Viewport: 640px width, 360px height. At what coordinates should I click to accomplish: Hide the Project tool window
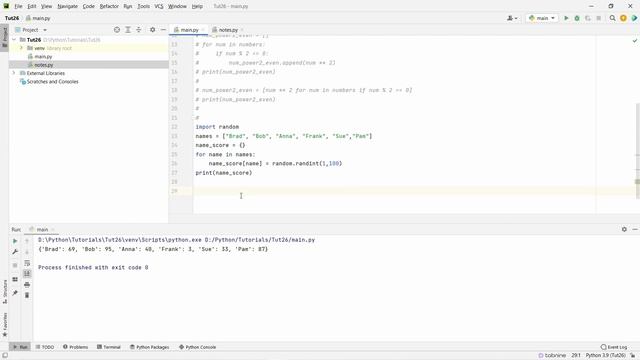(163, 30)
